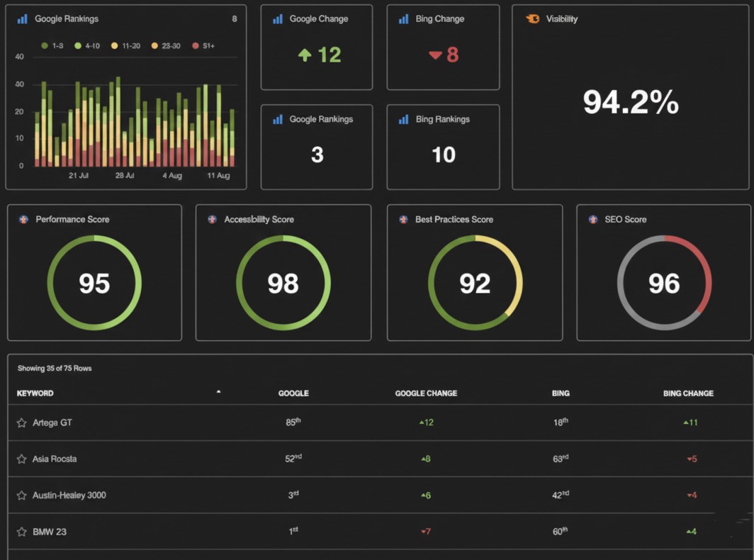754x560 pixels.
Task: Star the Artega GT keyword
Action: [22, 422]
